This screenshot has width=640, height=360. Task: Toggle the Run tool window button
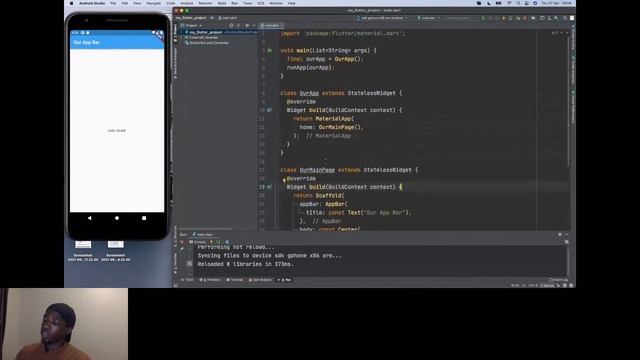click(285, 280)
